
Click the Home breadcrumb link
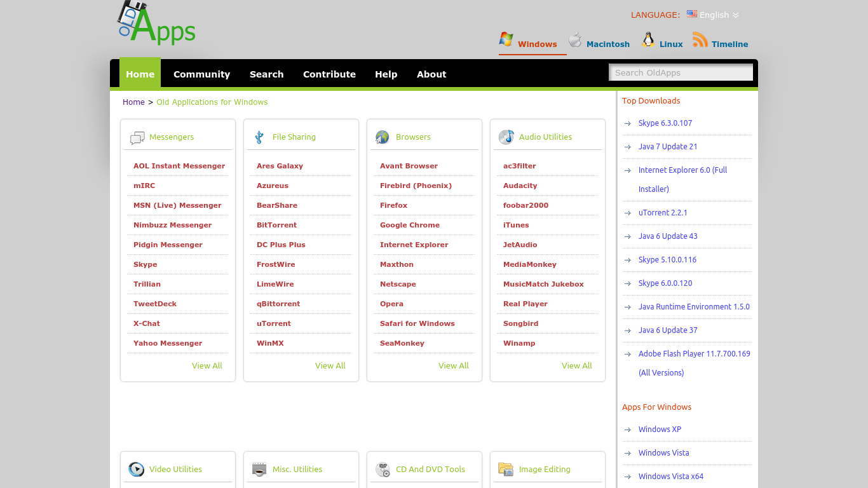133,102
